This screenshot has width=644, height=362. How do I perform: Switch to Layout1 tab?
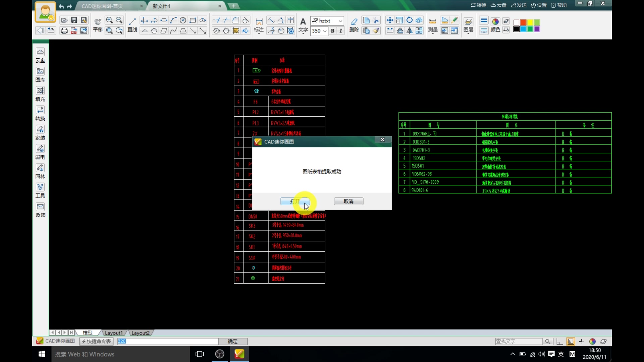tap(114, 333)
